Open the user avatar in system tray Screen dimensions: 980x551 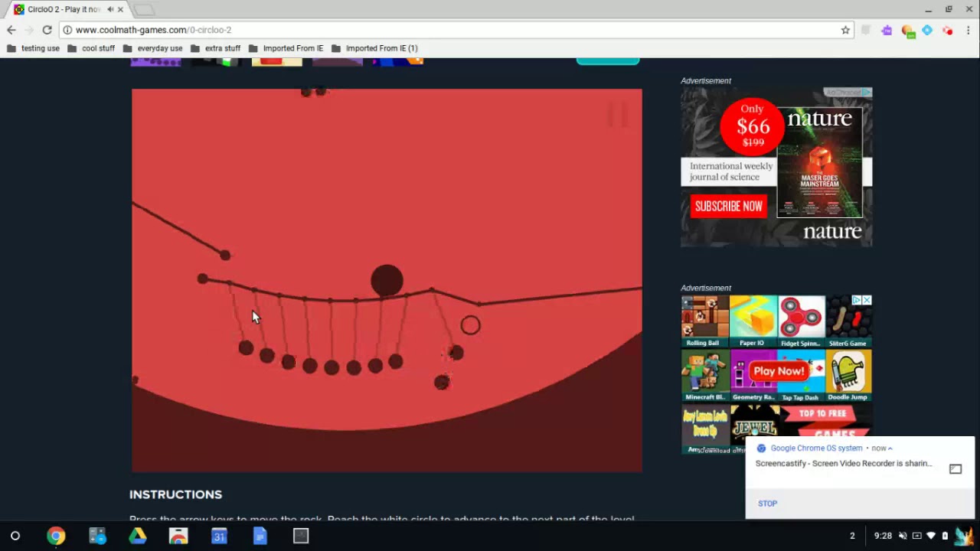(x=963, y=536)
